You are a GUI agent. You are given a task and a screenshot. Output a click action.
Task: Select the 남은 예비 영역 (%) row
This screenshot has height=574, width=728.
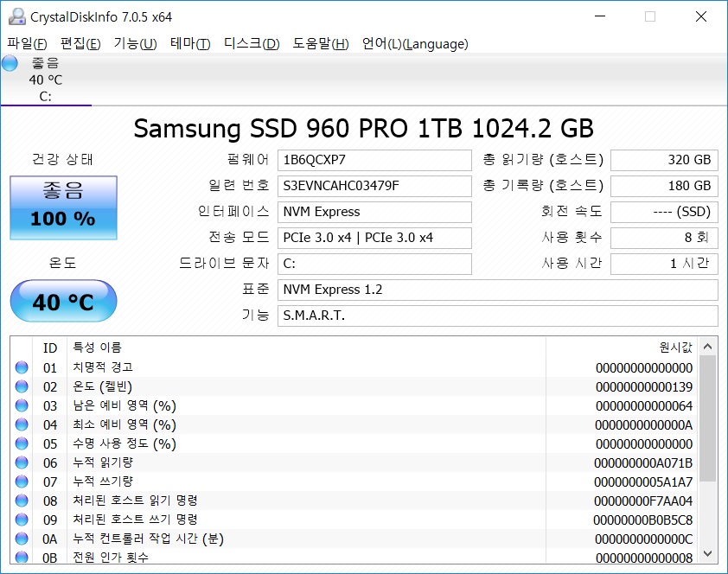point(354,405)
